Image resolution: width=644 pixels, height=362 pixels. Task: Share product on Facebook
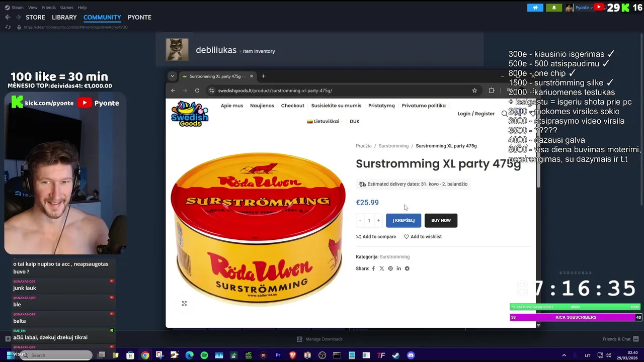(x=373, y=268)
